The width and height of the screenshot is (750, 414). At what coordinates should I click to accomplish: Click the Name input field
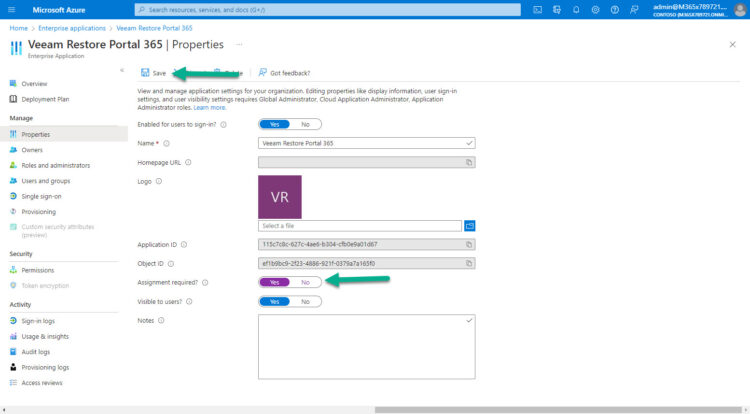[x=366, y=143]
